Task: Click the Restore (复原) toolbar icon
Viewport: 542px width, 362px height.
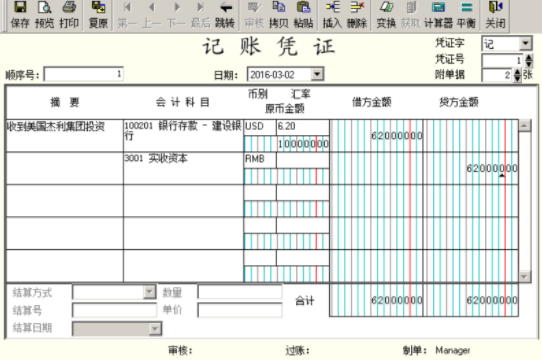Action: [98, 14]
